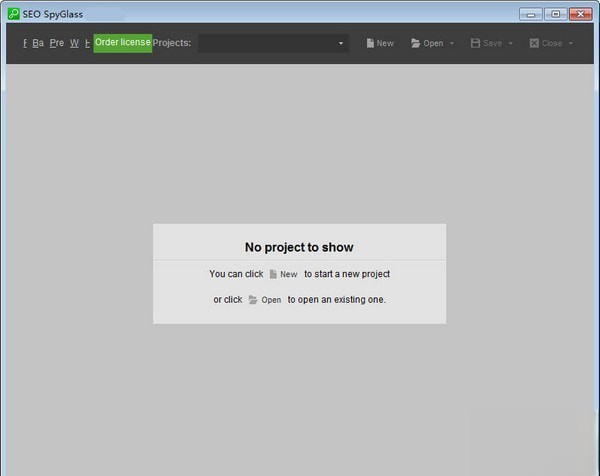Click the Close label in the toolbar

(552, 43)
